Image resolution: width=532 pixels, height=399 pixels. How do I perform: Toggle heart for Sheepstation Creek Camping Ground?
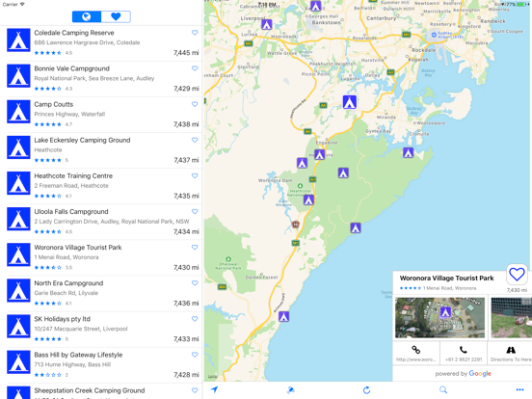coord(195,390)
